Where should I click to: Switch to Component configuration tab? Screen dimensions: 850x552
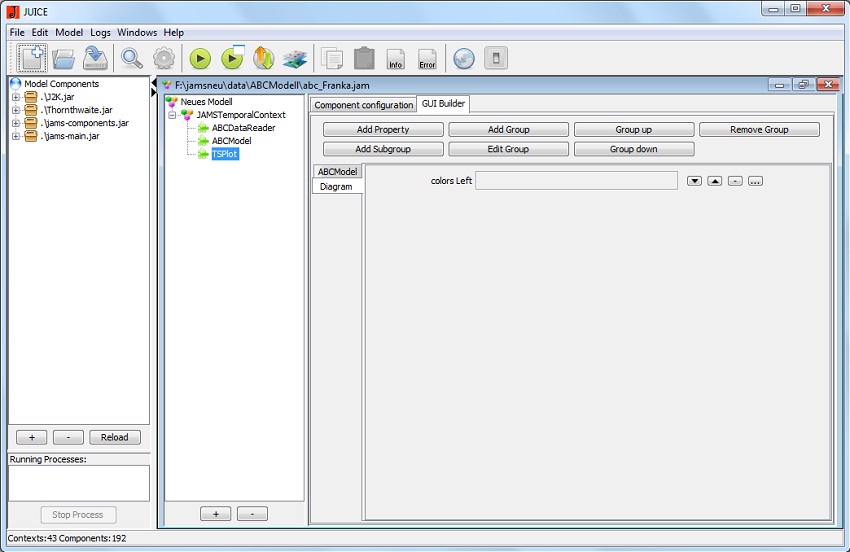[363, 105]
